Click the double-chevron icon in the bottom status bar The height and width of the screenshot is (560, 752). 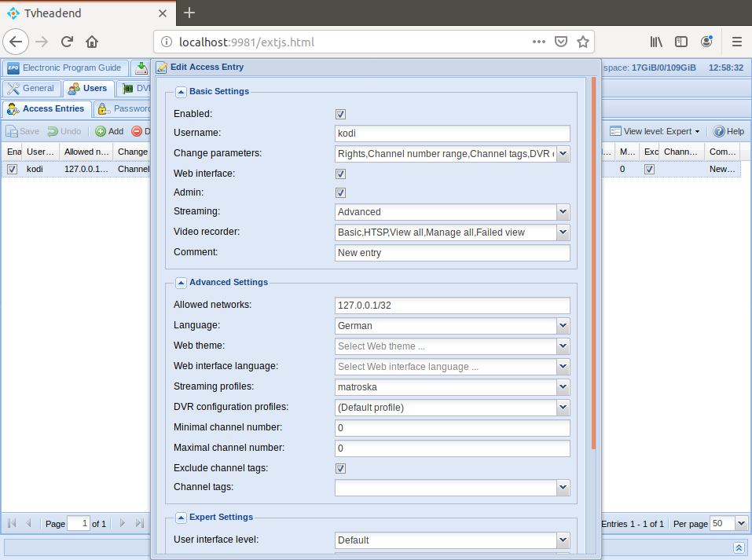click(x=739, y=547)
